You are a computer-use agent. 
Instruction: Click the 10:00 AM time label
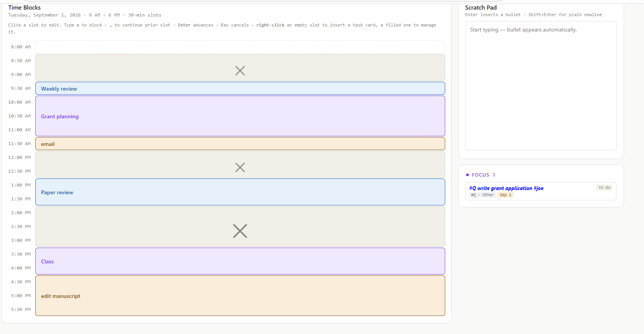point(20,102)
